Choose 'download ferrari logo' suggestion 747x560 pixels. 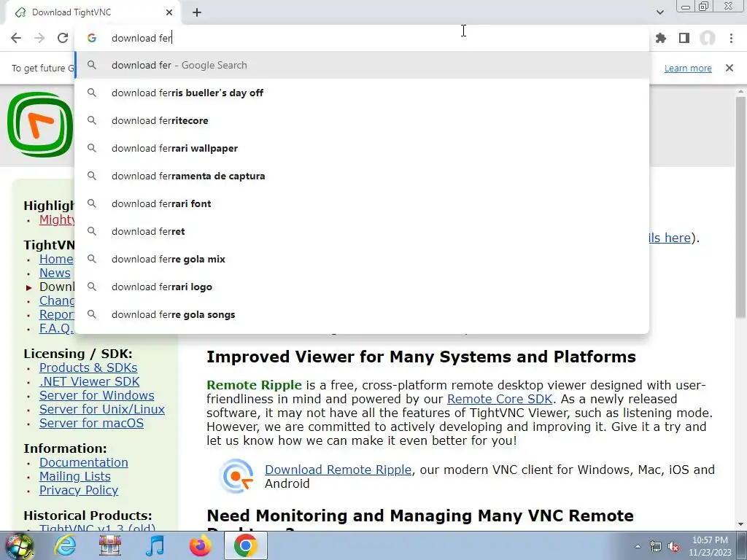(x=362, y=287)
